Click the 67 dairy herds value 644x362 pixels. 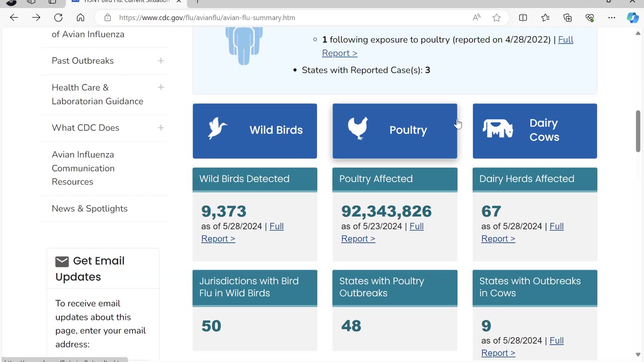(491, 211)
